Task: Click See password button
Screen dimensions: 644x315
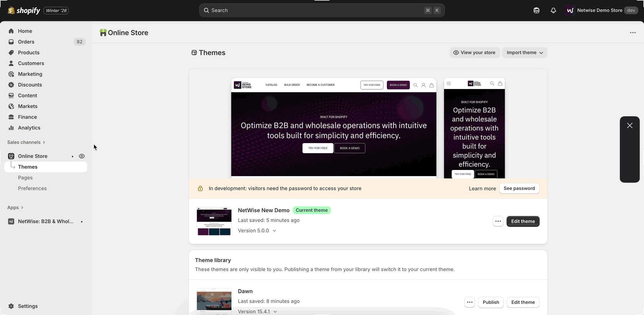Action: click(x=519, y=188)
